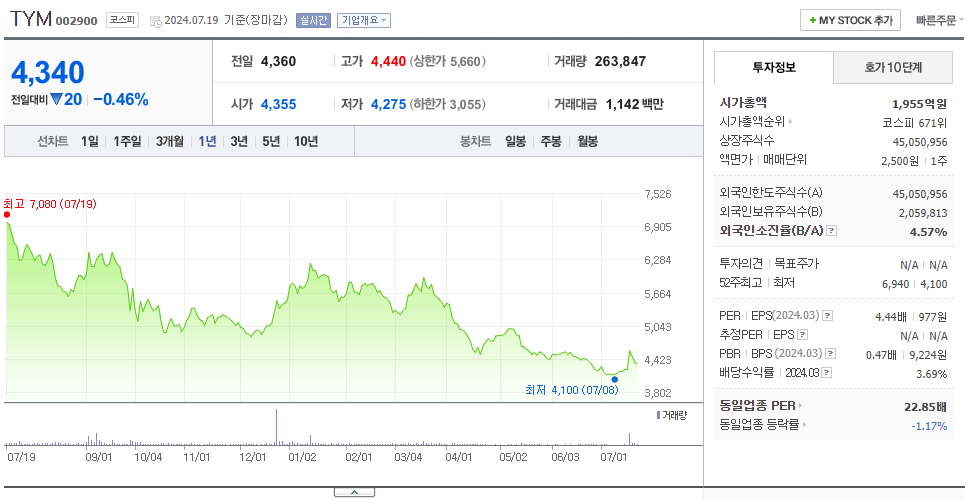Click the 코스피 671위 ranking value
968x500 pixels.
tap(915, 122)
